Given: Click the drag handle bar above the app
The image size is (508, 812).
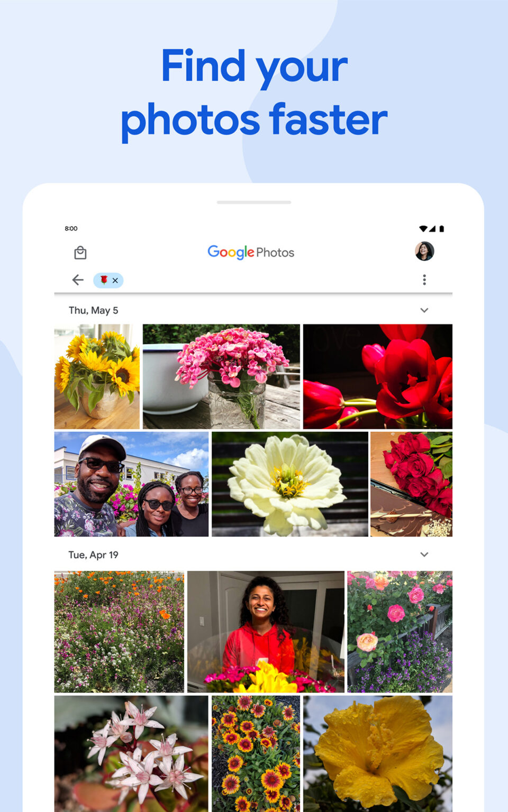Looking at the screenshot, I should click(253, 201).
